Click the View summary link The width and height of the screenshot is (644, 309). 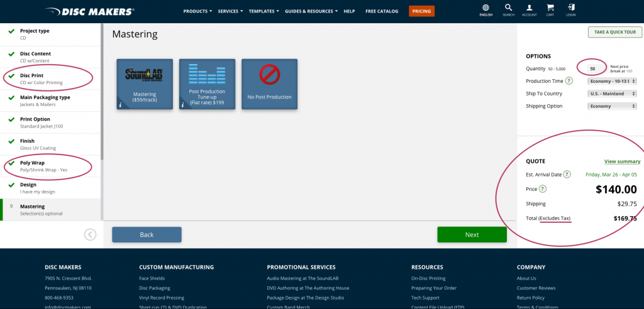[x=621, y=161]
